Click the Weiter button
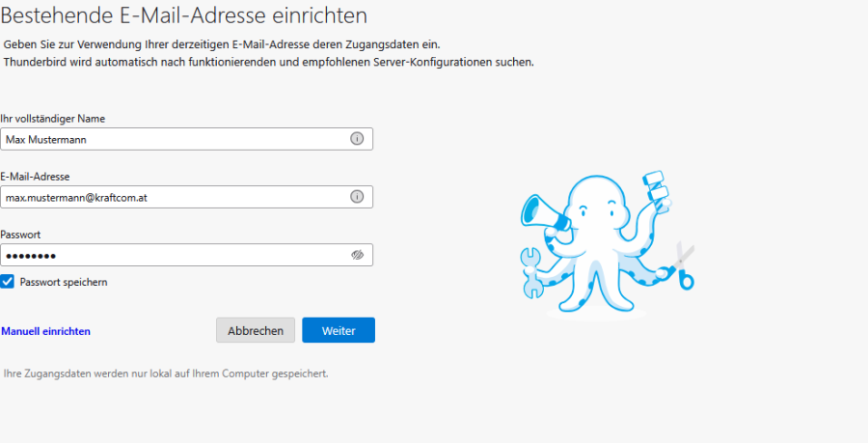868x443 pixels. click(x=339, y=330)
